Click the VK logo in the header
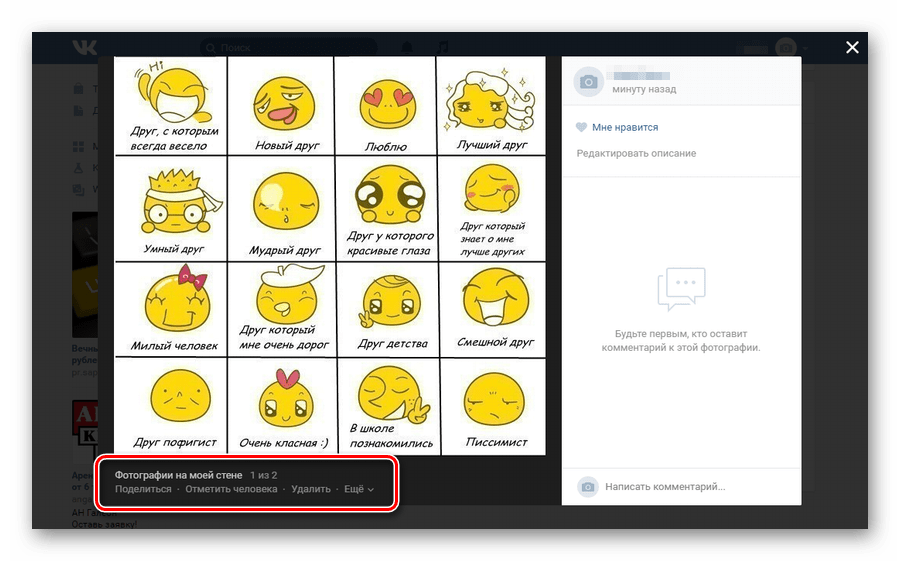Screen dimensions: 900x561 pyautogui.click(x=82, y=47)
